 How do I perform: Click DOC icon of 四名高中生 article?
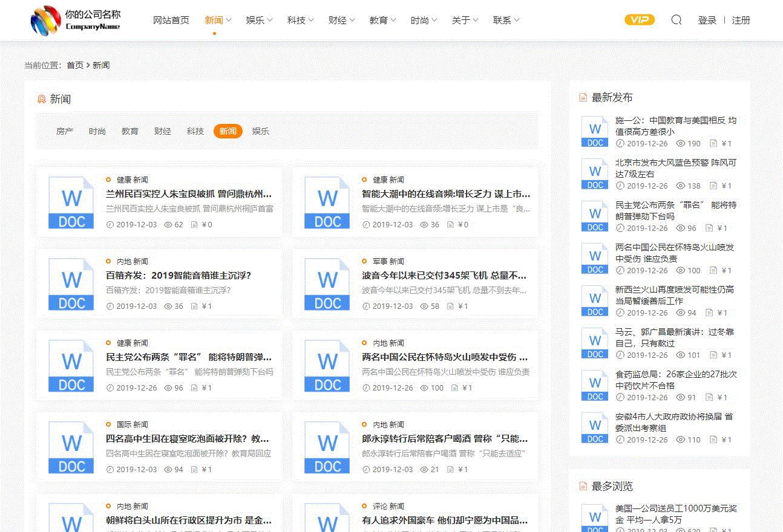71,447
